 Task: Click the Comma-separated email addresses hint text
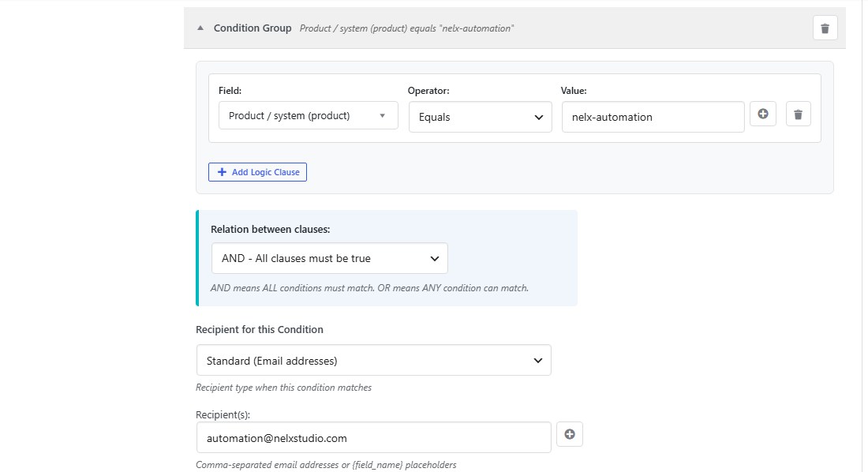(326, 465)
